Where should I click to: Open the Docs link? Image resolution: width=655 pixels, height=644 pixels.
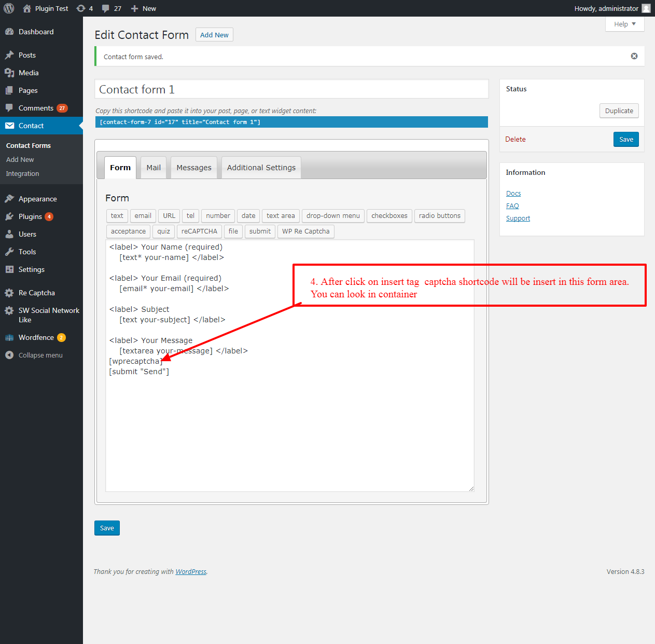point(513,194)
